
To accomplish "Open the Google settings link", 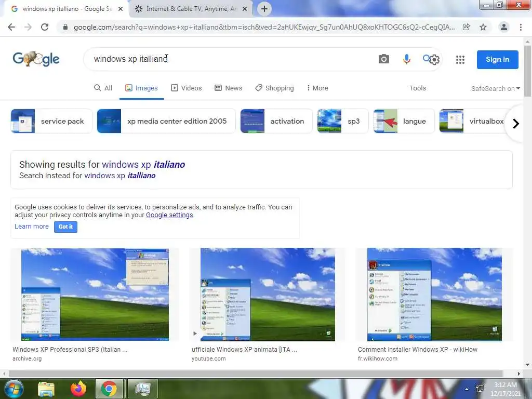I will 169,215.
